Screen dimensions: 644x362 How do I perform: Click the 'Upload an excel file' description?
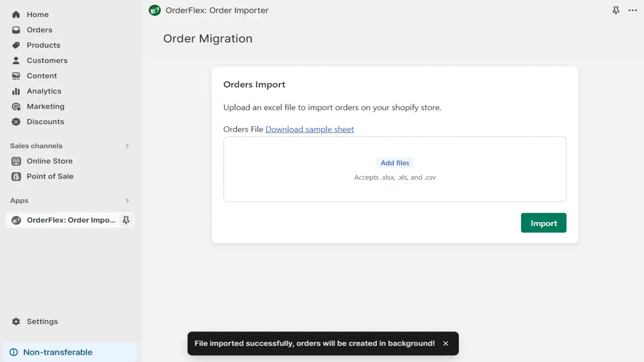[x=332, y=107]
